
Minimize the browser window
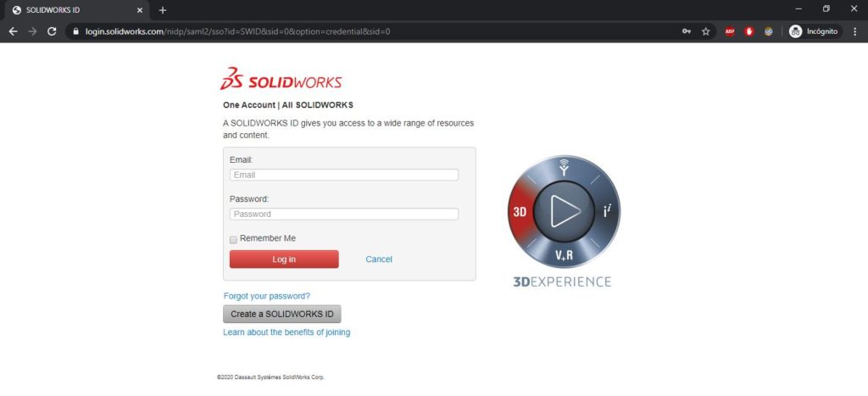[798, 8]
